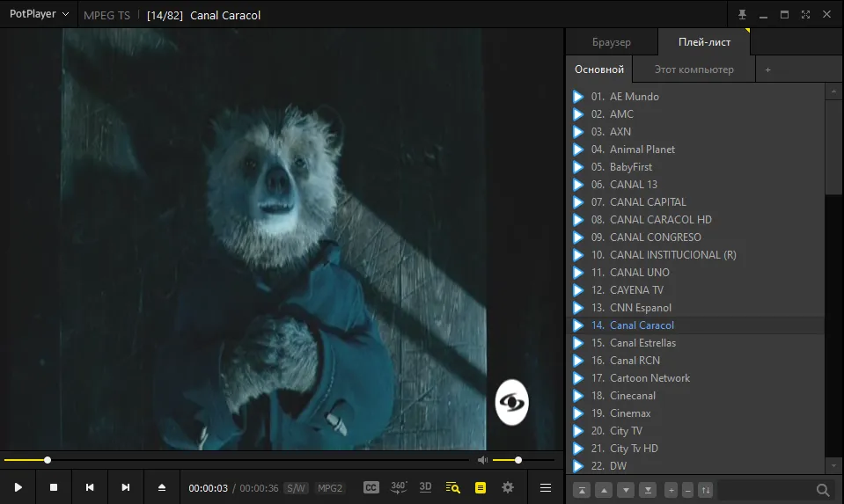
Task: Pin the window on top
Action: tap(742, 15)
